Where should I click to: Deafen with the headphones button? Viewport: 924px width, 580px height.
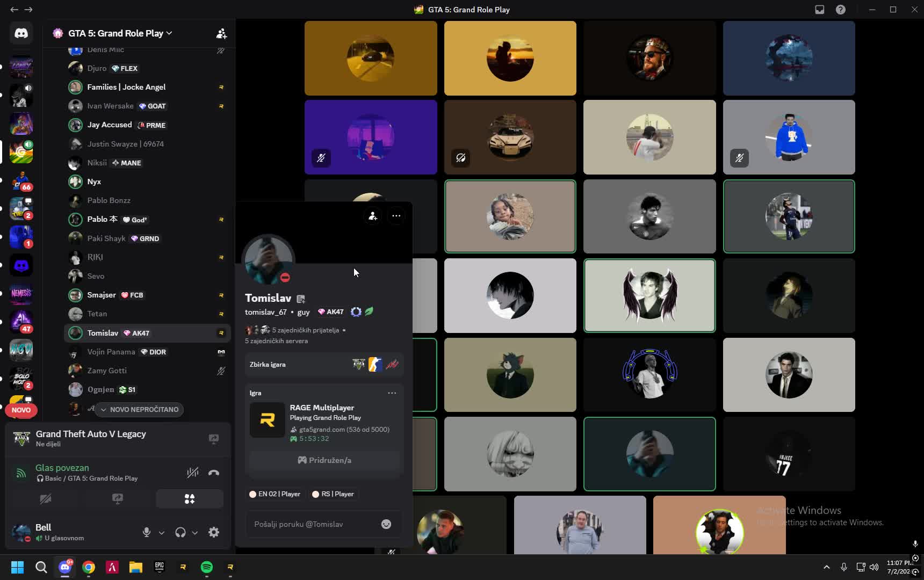(181, 532)
